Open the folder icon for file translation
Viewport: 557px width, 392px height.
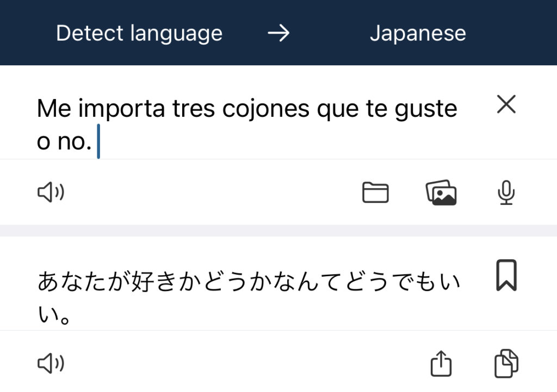pyautogui.click(x=375, y=193)
